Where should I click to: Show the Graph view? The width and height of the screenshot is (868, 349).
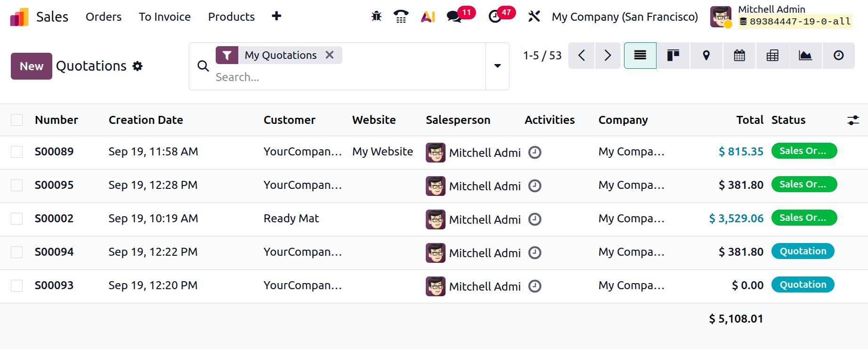805,56
